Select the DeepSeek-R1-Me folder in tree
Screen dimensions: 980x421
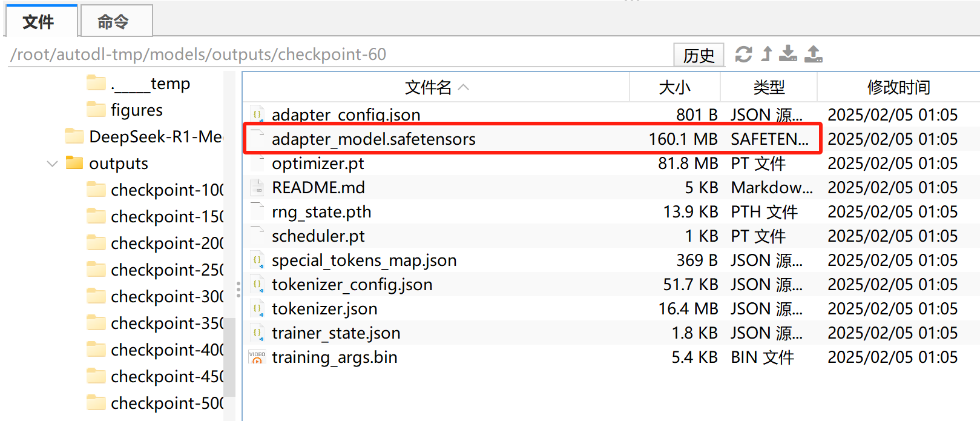(x=156, y=137)
